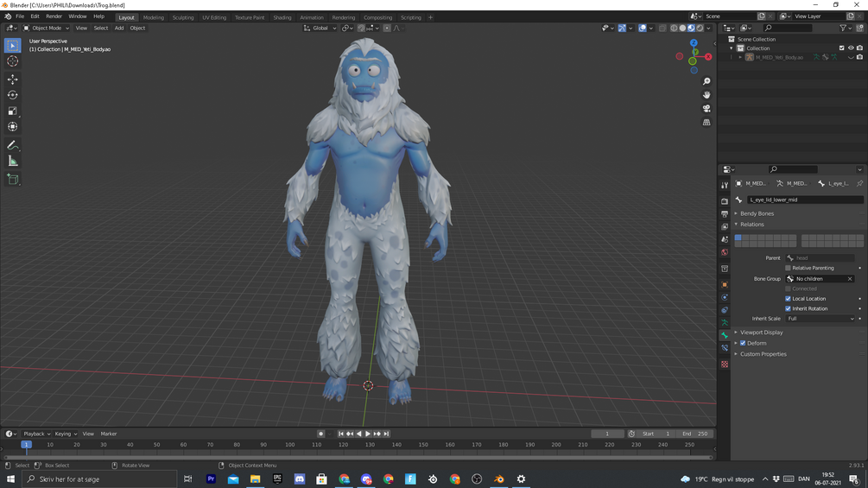Switch to Animation workspace tab

(x=311, y=17)
